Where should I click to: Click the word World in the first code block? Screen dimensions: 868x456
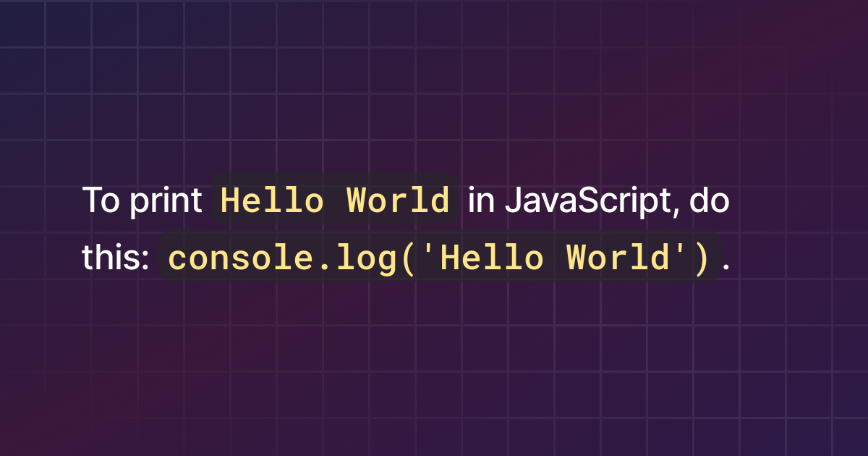397,200
